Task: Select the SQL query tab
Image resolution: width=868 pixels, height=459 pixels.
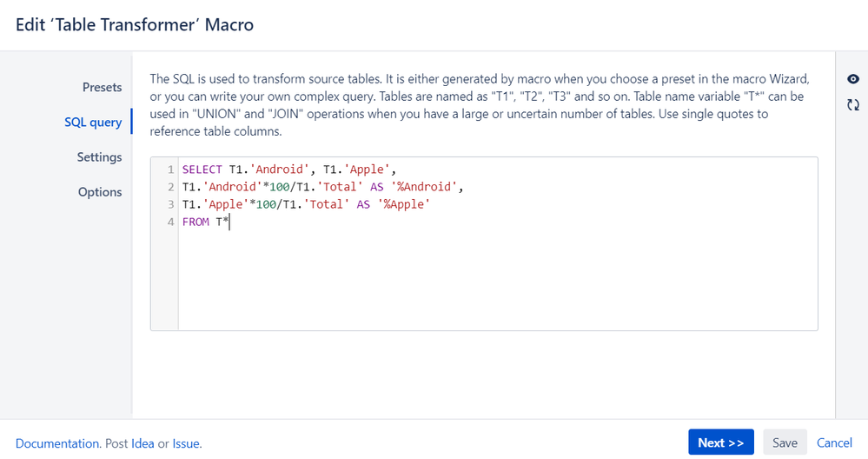Action: coord(93,122)
